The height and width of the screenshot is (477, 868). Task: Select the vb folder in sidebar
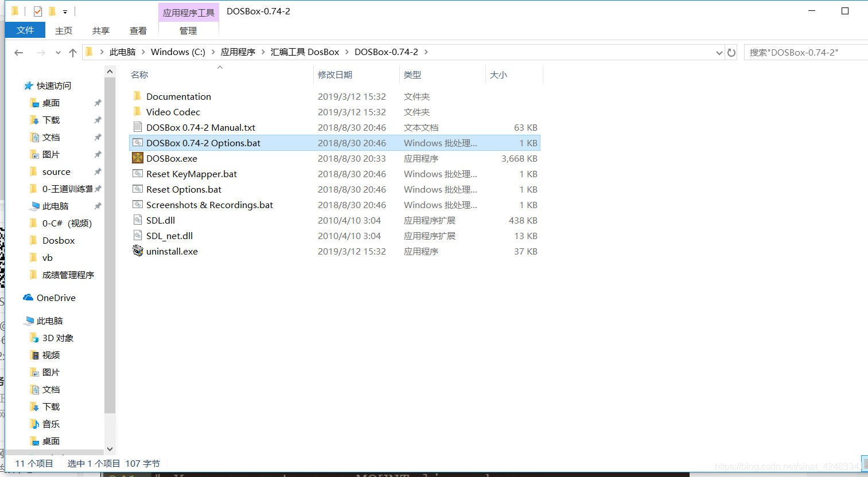(x=48, y=258)
